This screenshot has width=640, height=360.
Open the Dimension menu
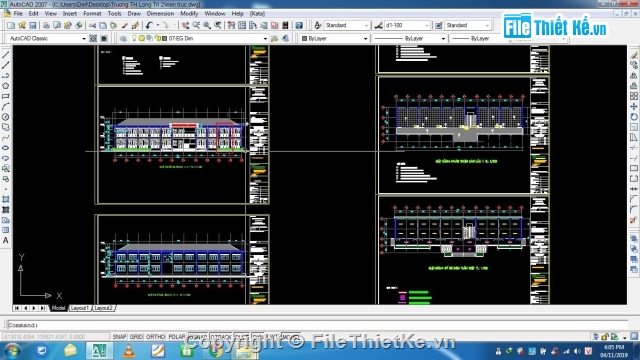click(160, 13)
